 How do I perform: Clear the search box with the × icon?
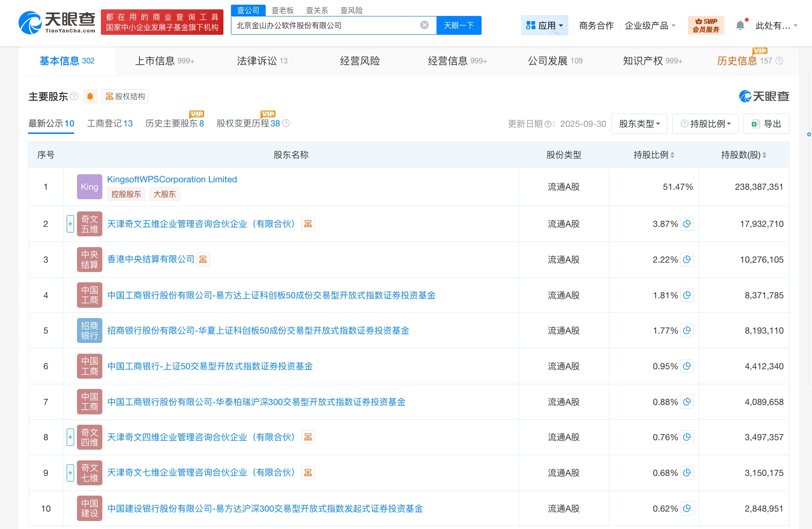tap(424, 25)
